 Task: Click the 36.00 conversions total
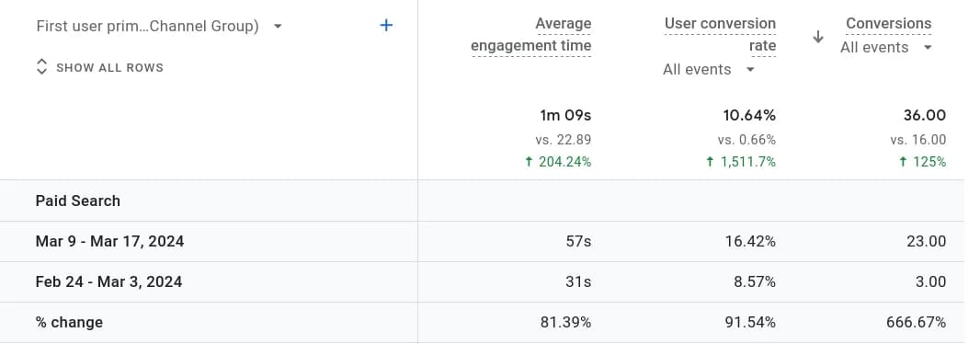924,115
